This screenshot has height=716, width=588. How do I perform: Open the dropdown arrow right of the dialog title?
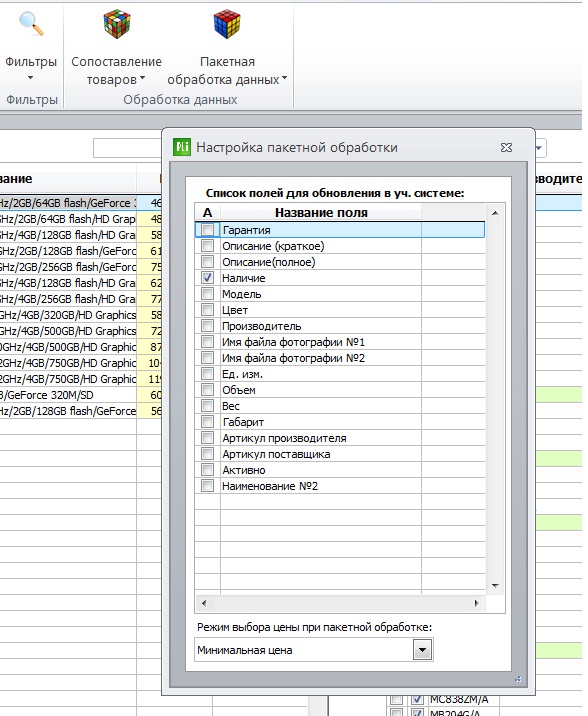pos(539,147)
